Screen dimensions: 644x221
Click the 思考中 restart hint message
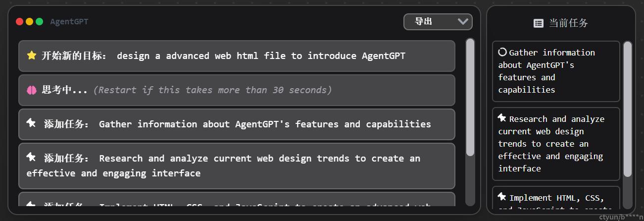[x=237, y=90]
